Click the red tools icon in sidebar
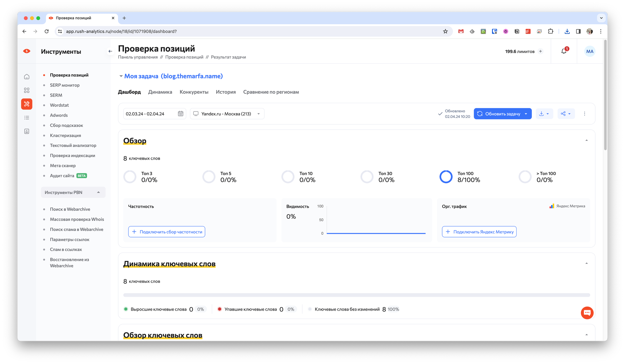The image size is (625, 364). (x=27, y=104)
